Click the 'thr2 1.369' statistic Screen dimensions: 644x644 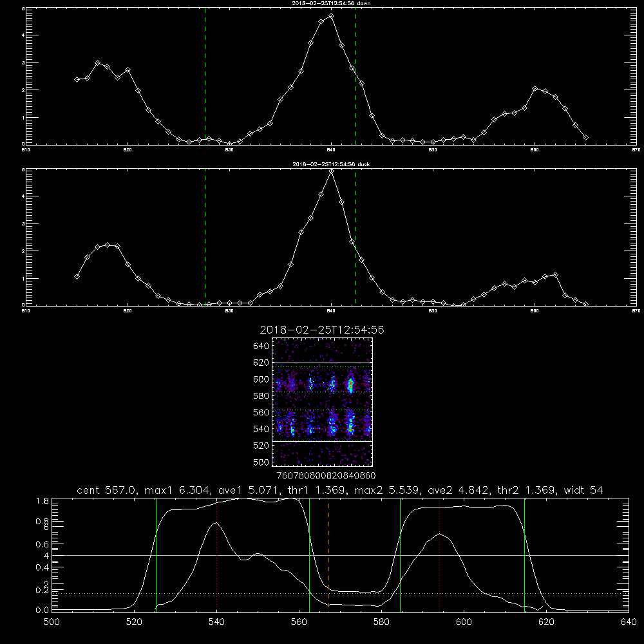click(x=527, y=490)
